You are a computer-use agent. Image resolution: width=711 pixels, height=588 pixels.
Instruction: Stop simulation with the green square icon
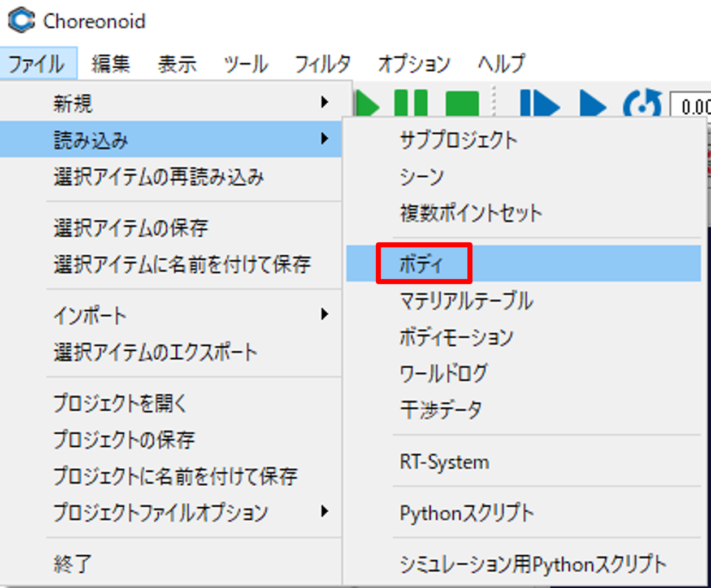tap(462, 103)
